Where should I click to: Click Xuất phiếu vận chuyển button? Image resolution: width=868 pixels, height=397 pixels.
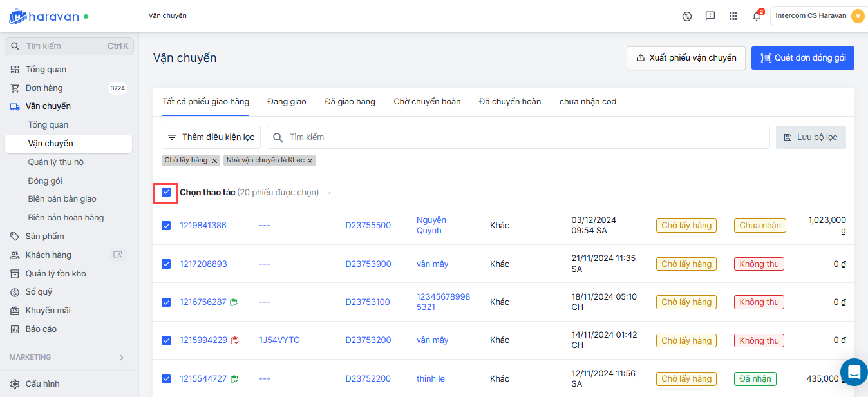[x=686, y=58]
